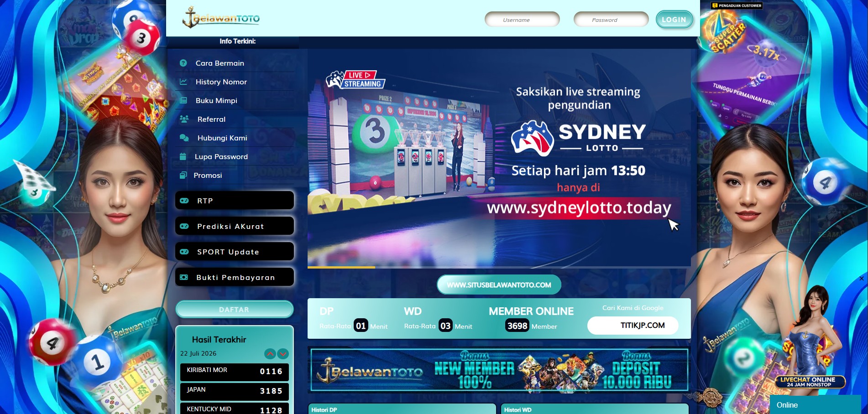This screenshot has width=868, height=414.
Task: Click the Member Online count 3698
Action: point(517,326)
